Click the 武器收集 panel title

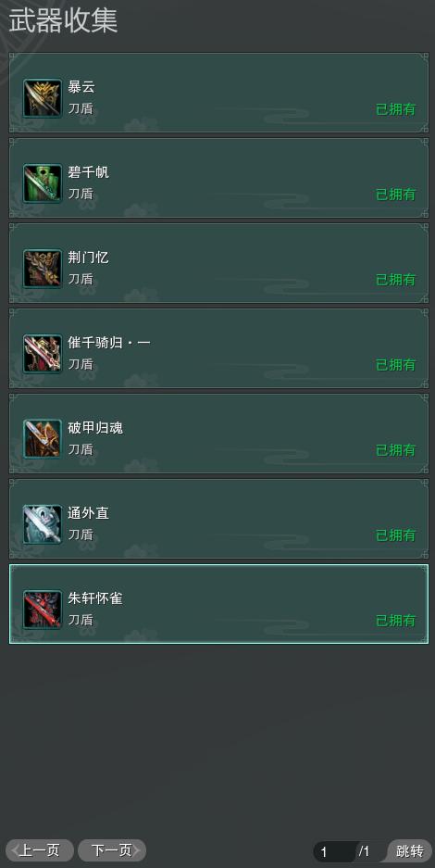[62, 21]
